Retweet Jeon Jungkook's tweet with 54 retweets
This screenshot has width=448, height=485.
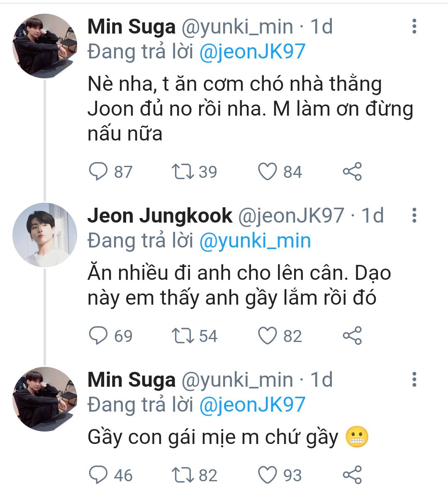pos(183,336)
